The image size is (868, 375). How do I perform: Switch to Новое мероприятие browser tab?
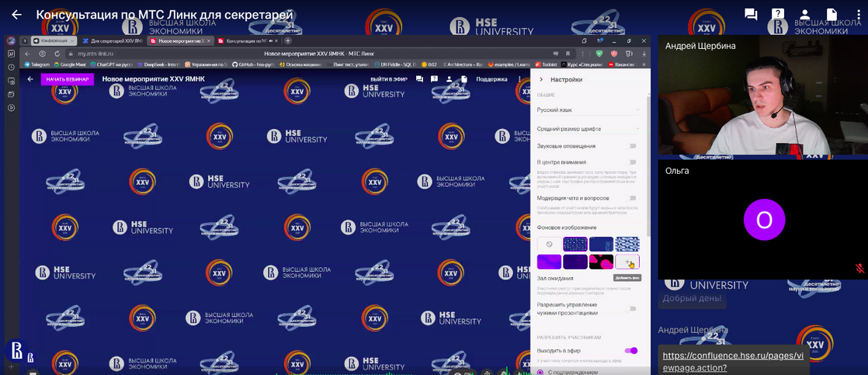click(180, 41)
